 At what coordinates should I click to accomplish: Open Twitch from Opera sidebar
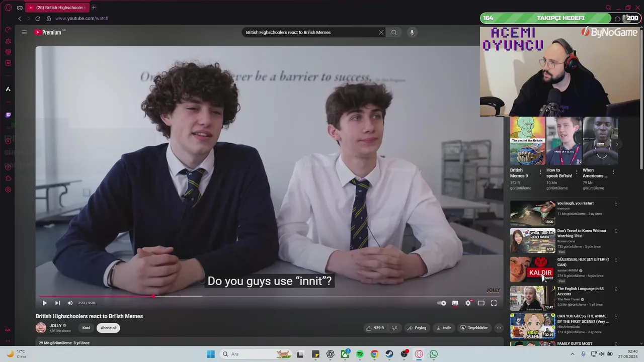coord(8,115)
